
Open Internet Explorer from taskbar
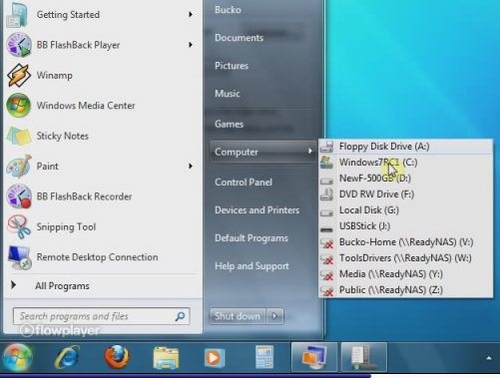point(67,357)
